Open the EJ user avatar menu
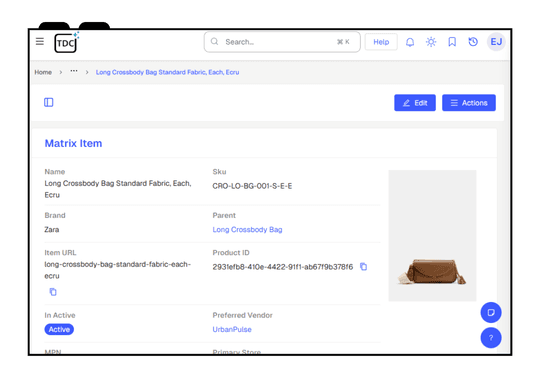 [x=496, y=42]
